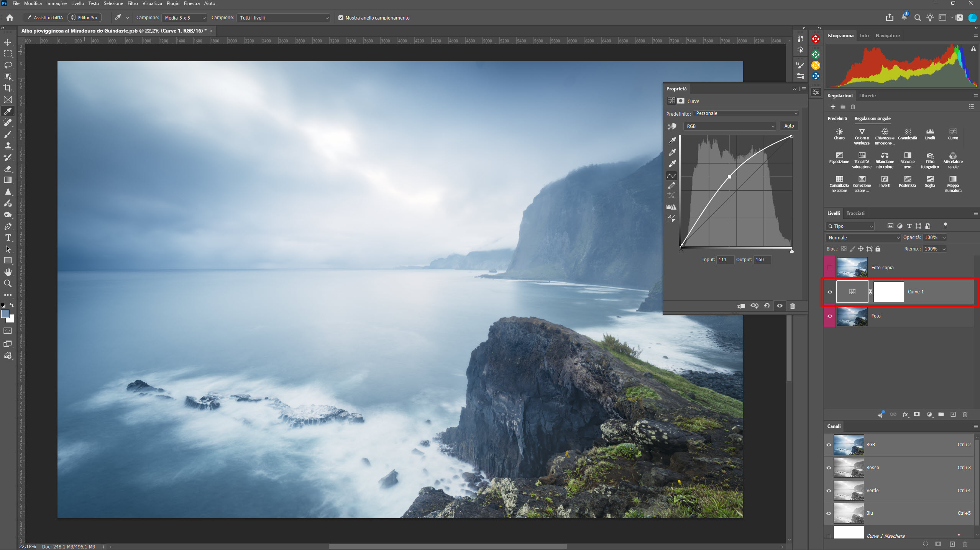
Task: Choose the pencil draw-curve mode
Action: point(671,186)
